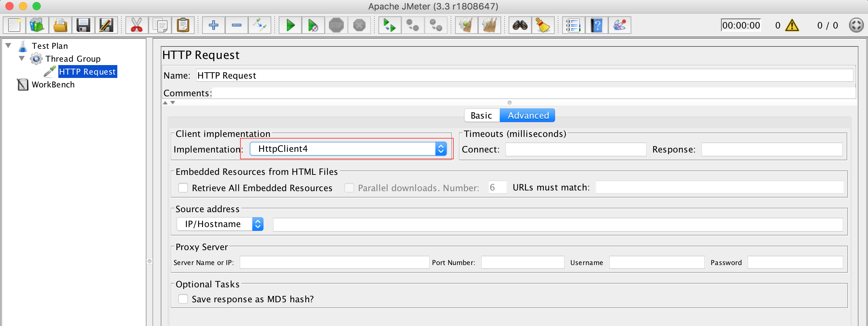Collapse the Thread Group tree node
The image size is (868, 326).
click(x=22, y=58)
